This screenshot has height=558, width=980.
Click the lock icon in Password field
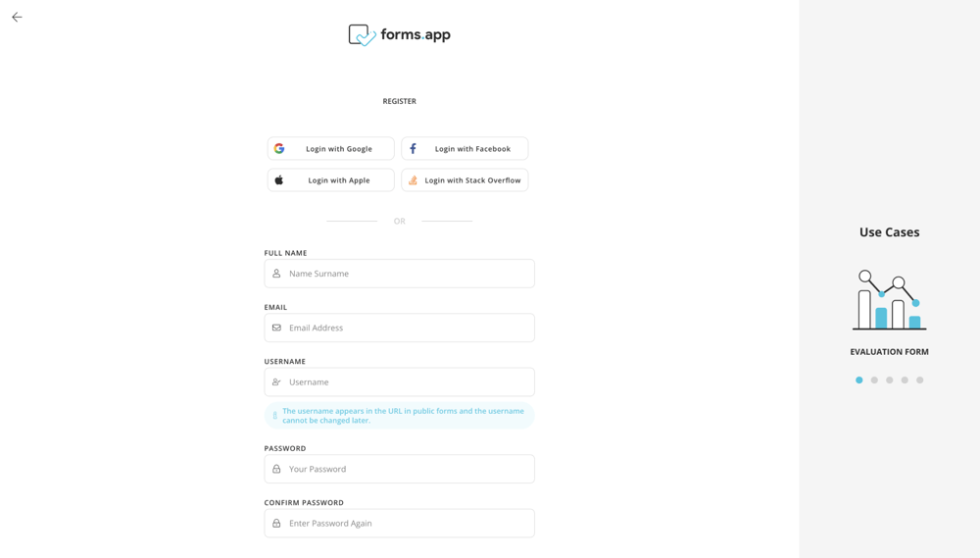[x=276, y=469]
